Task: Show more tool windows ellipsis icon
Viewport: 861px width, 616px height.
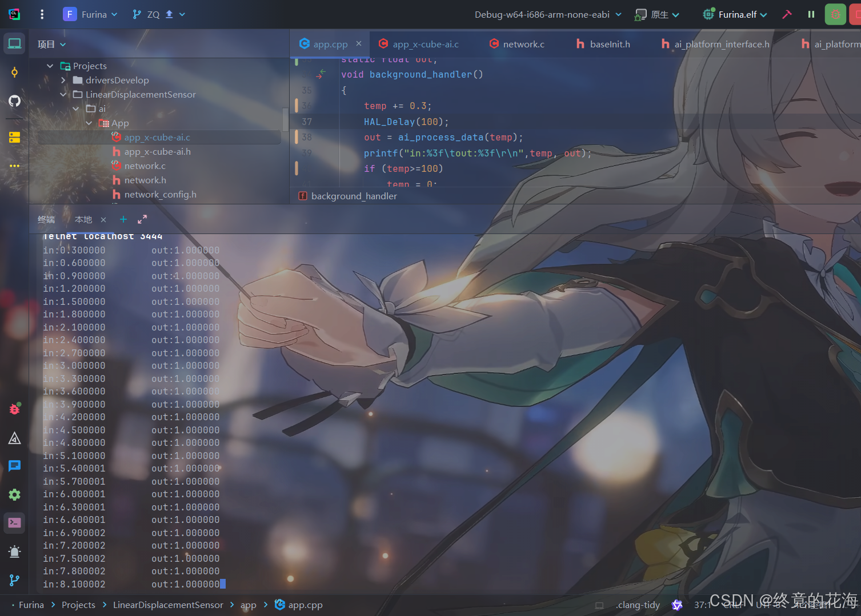Action: (14, 166)
